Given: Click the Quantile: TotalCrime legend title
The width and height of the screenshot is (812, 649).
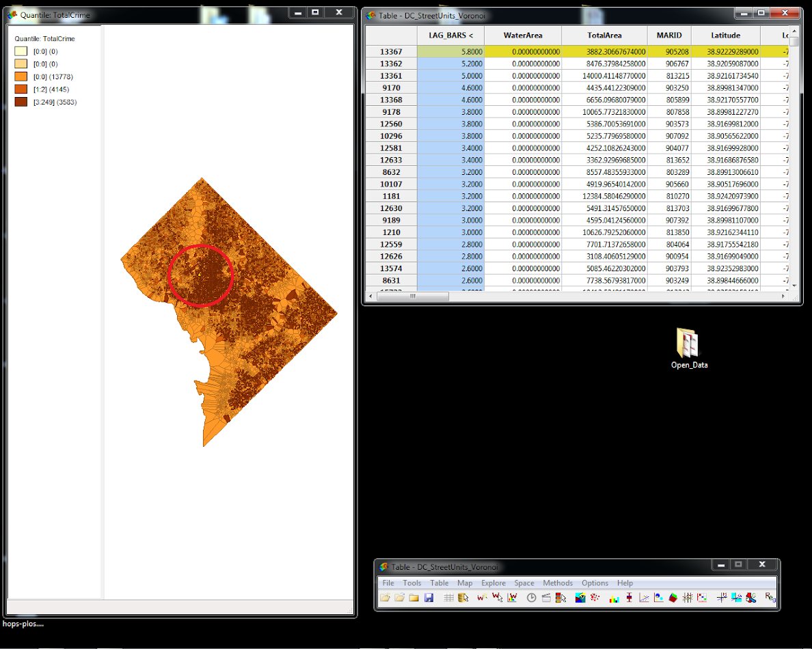Looking at the screenshot, I should tap(44, 39).
